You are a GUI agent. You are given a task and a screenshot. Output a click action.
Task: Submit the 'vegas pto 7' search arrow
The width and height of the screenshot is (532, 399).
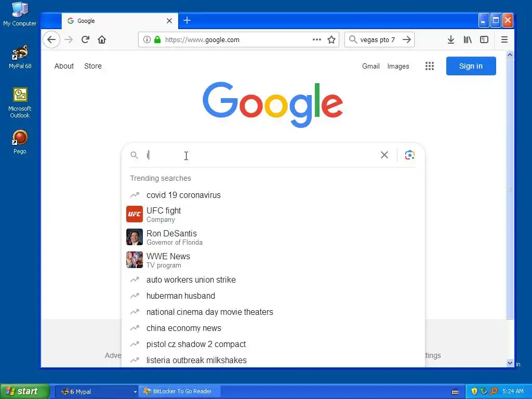coord(406,39)
